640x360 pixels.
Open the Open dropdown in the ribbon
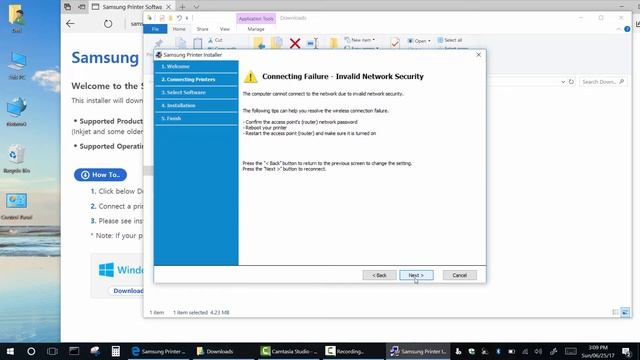[419, 41]
